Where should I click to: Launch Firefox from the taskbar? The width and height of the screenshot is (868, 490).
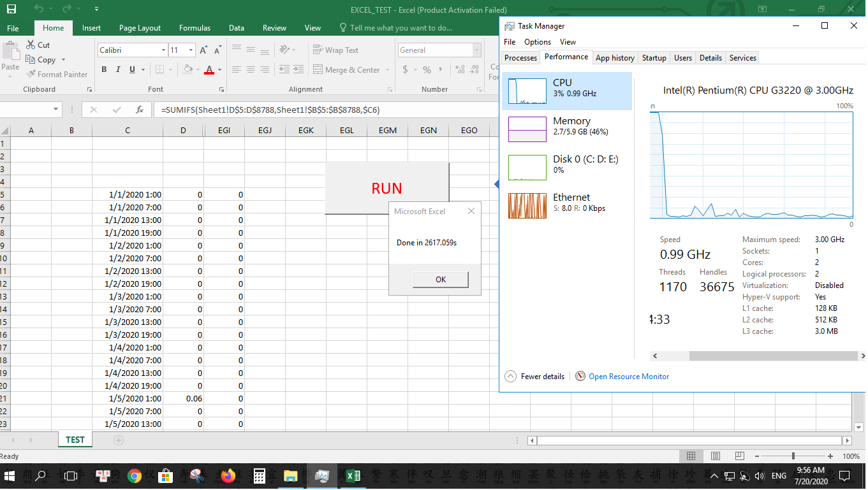pos(228,475)
